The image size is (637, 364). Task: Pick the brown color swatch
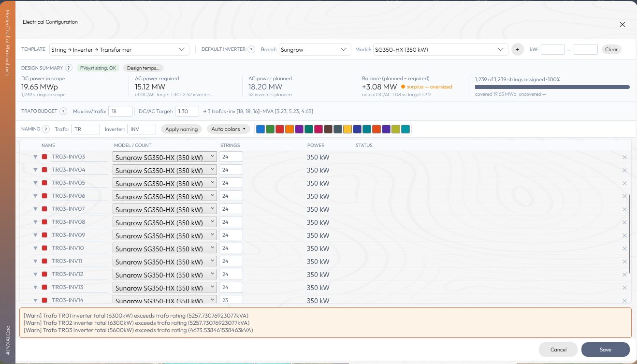coord(328,129)
